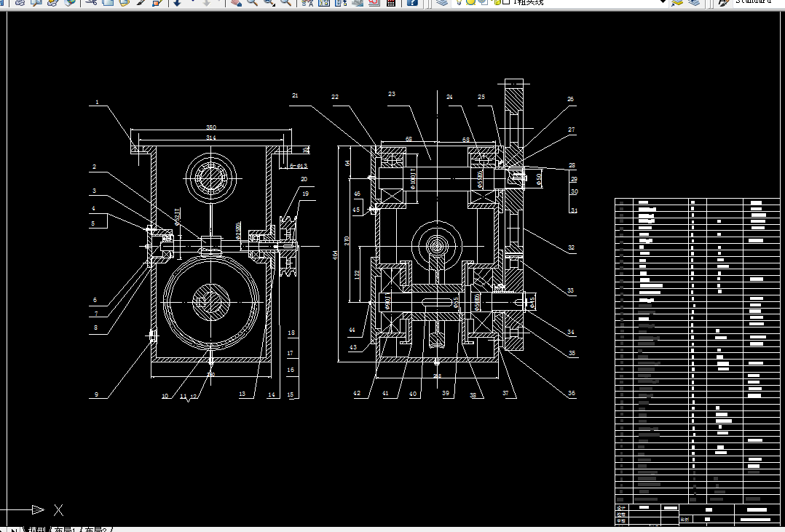
Task: Switch to the 布局2 layout tab
Action: click(x=97, y=529)
